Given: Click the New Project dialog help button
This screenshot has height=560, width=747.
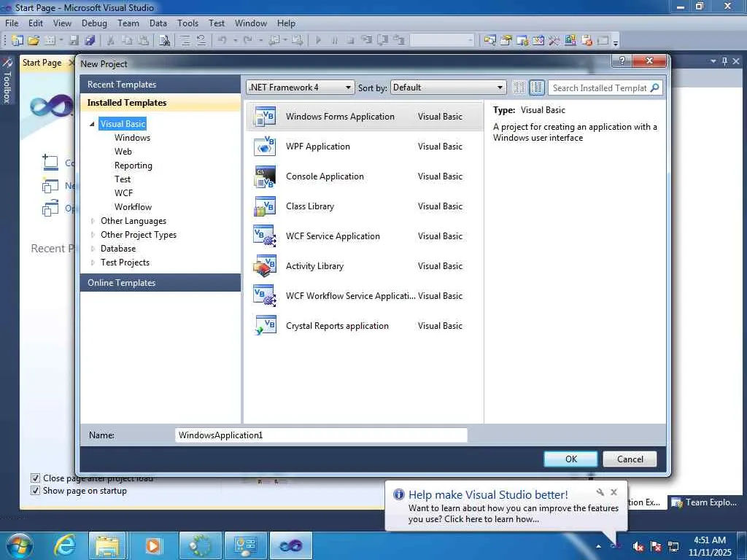Looking at the screenshot, I should point(622,61).
